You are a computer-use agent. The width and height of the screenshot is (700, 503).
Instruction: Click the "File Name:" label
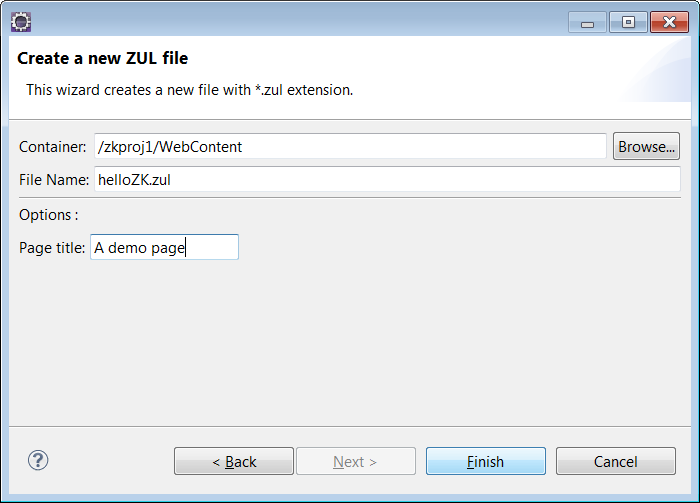point(54,180)
